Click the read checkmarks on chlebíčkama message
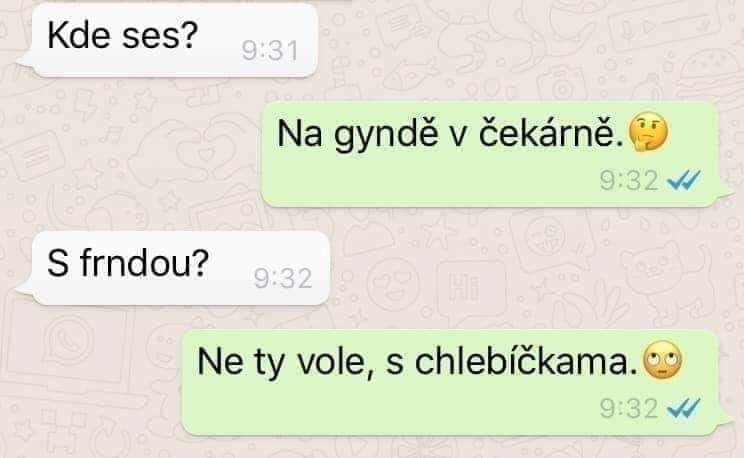Viewport: 744px width, 458px height. [684, 408]
